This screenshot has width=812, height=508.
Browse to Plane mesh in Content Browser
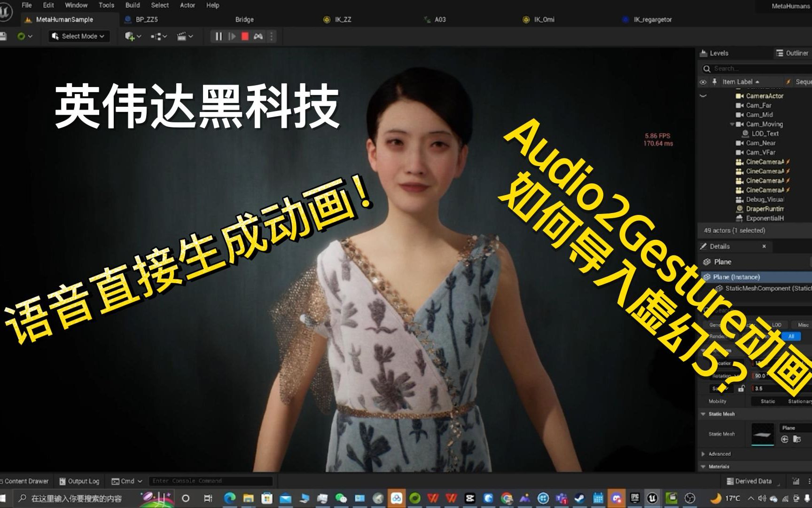pos(796,439)
